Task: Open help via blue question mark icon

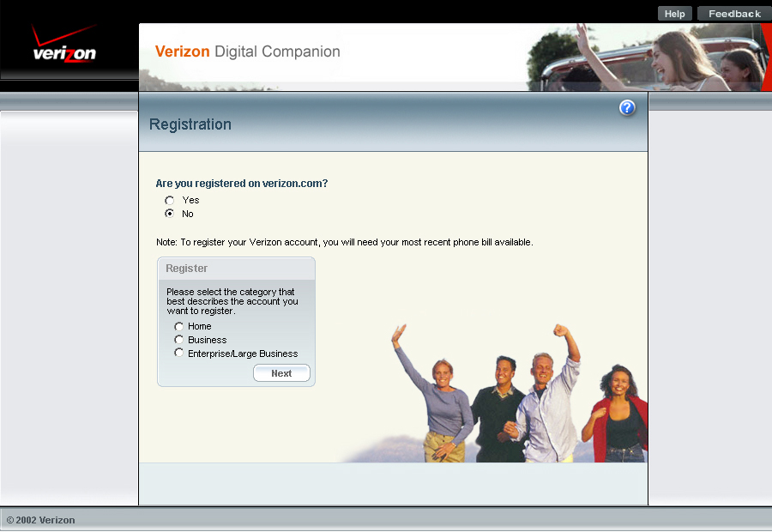Action: pos(627,108)
